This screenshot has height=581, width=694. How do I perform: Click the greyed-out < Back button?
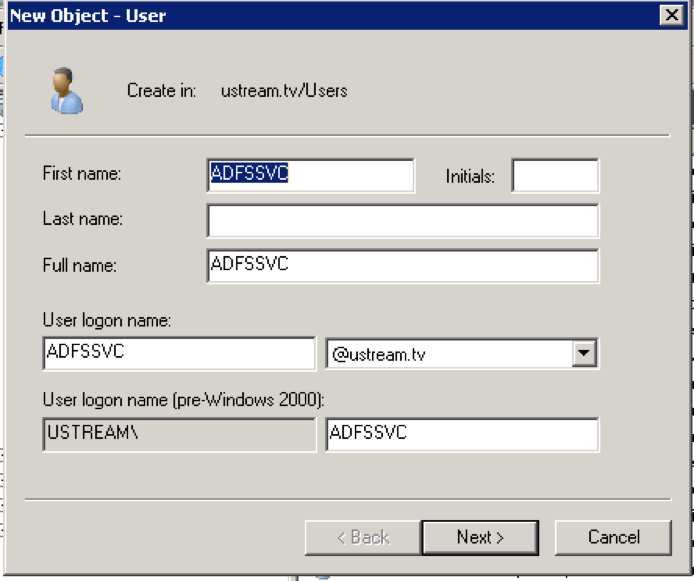(x=363, y=538)
